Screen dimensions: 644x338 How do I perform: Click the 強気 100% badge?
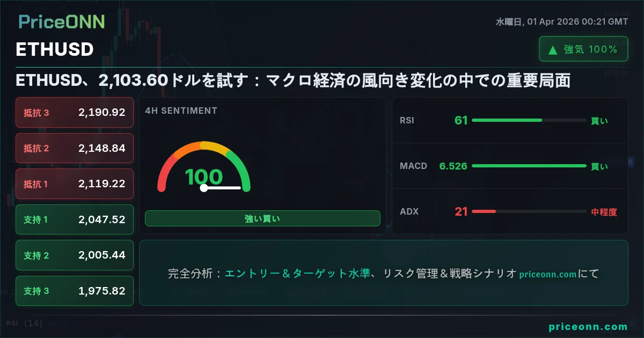click(x=583, y=49)
